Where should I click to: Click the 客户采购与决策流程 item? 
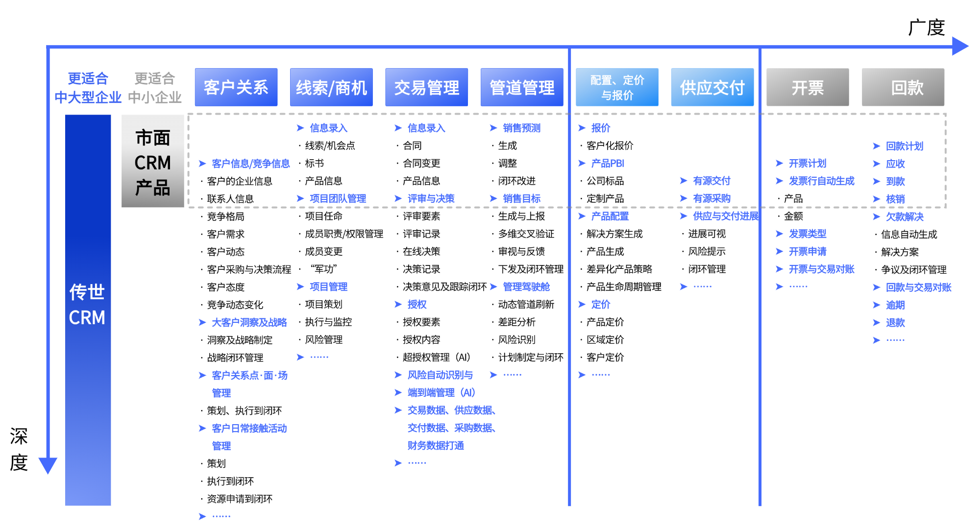tap(249, 269)
